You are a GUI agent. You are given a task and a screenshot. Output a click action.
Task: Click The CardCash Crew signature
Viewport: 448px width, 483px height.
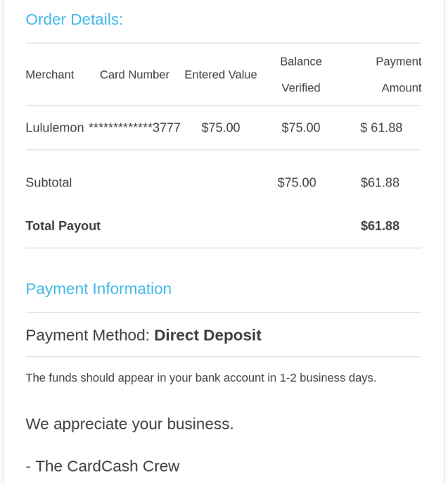tap(103, 466)
